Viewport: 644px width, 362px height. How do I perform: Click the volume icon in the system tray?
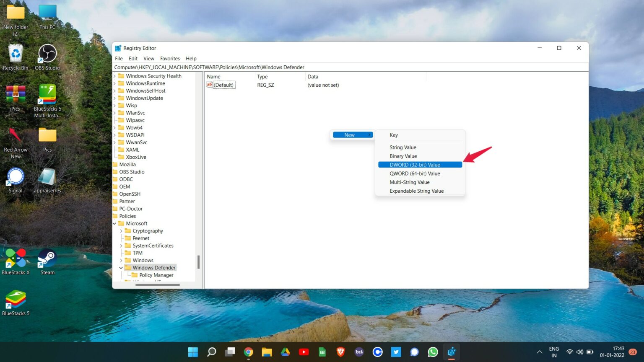tap(580, 352)
